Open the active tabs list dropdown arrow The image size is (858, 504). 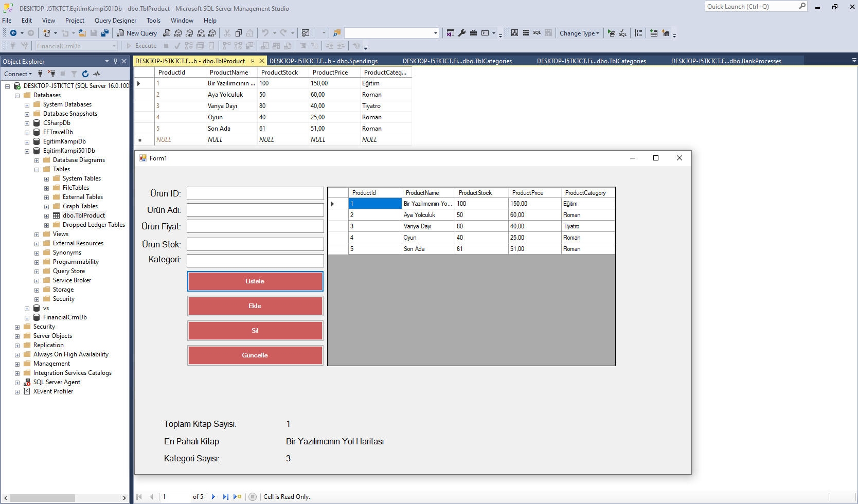[x=854, y=60]
